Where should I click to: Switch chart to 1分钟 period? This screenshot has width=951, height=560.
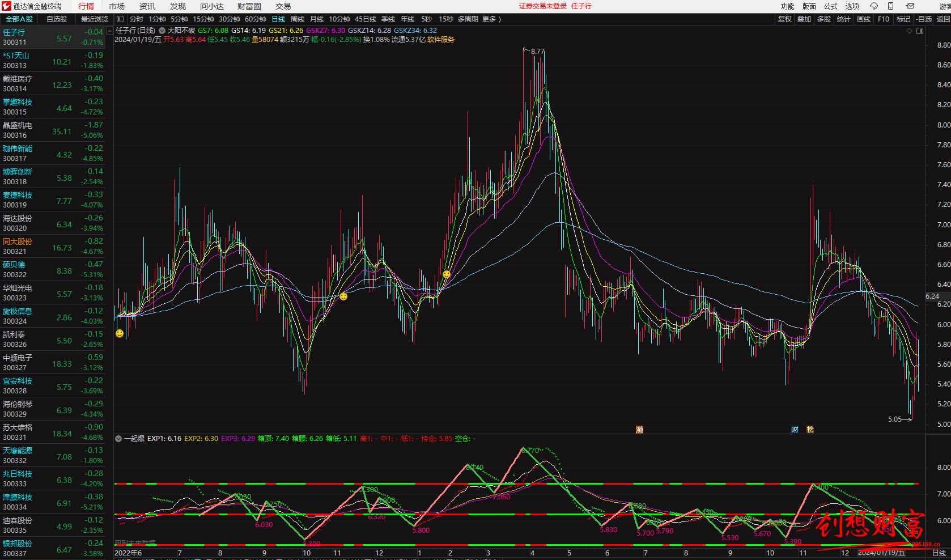[x=157, y=19]
